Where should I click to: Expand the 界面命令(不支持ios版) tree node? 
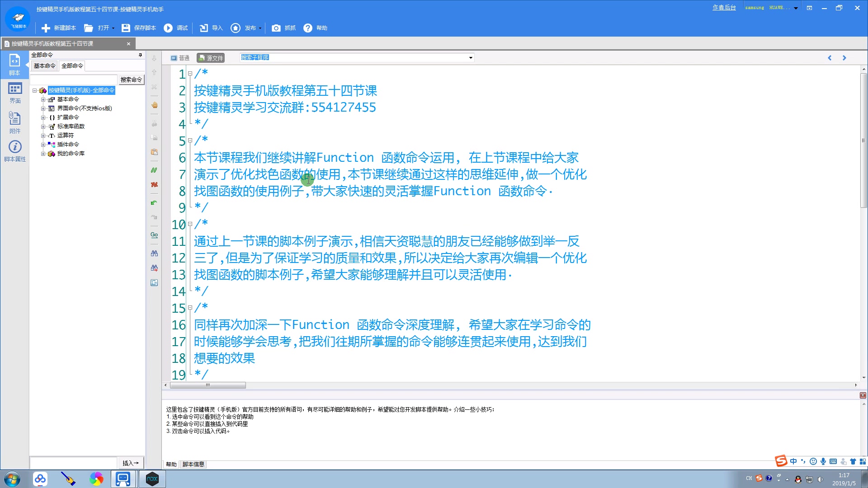pyautogui.click(x=43, y=108)
